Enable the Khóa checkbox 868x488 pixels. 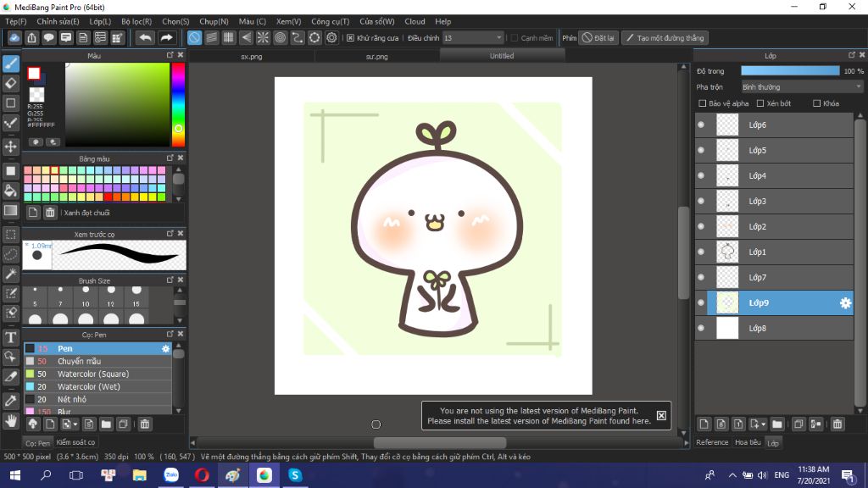tap(816, 103)
